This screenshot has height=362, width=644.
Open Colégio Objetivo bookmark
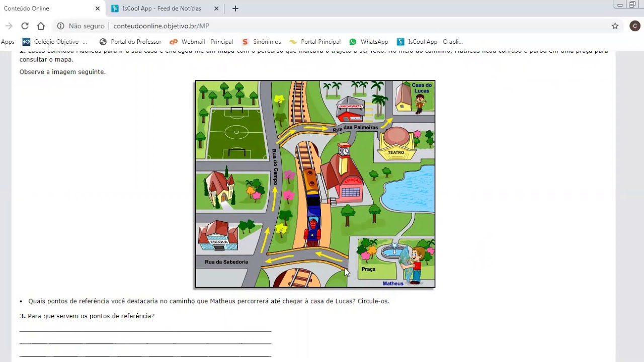point(55,42)
